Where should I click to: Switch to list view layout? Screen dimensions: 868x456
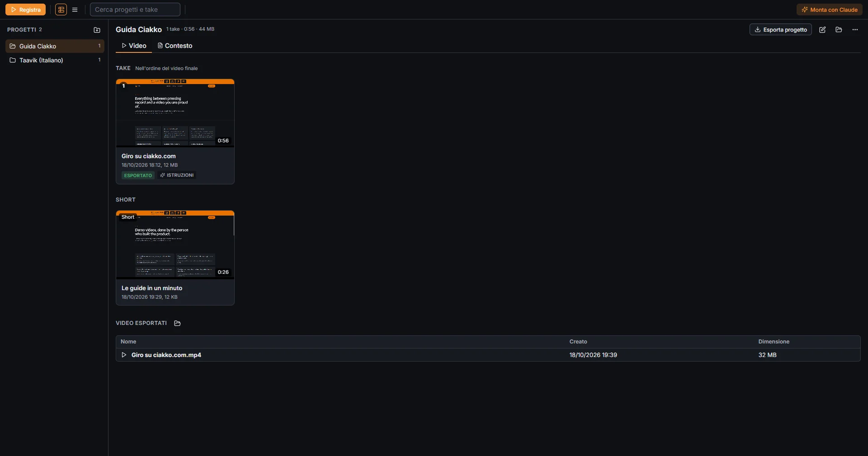75,9
